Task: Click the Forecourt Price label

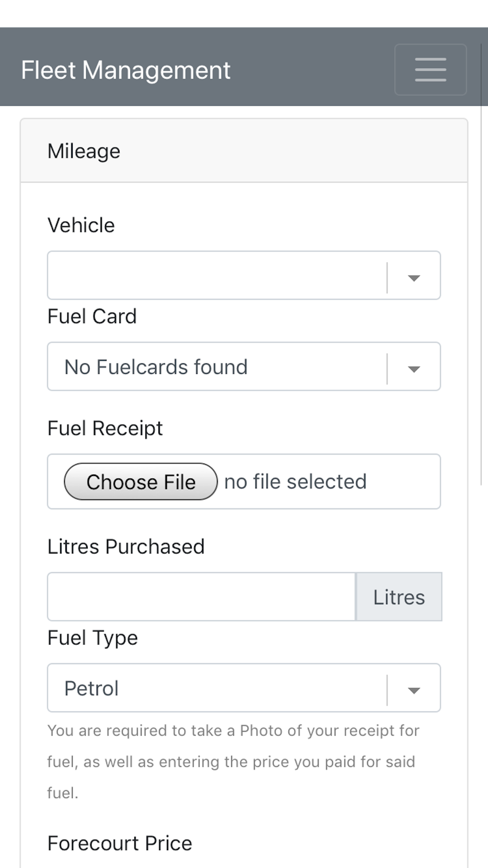Action: click(120, 843)
